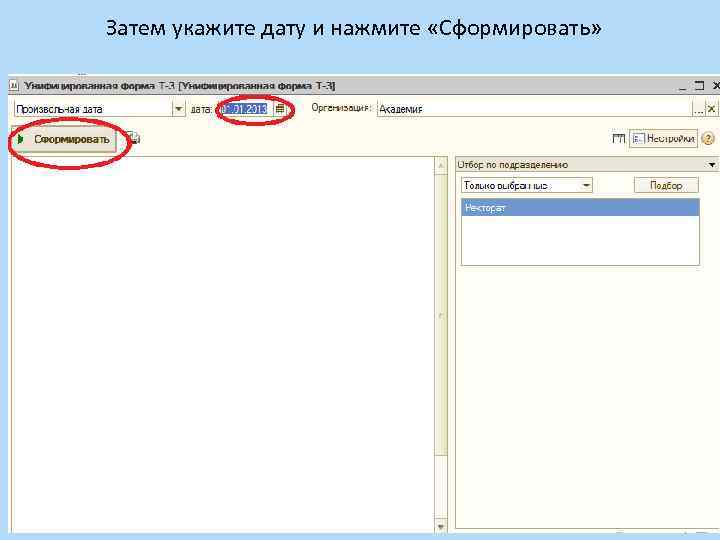Expand the Произвольная дата dropdown arrow
Screen dimensions: 720x540
coord(179,109)
